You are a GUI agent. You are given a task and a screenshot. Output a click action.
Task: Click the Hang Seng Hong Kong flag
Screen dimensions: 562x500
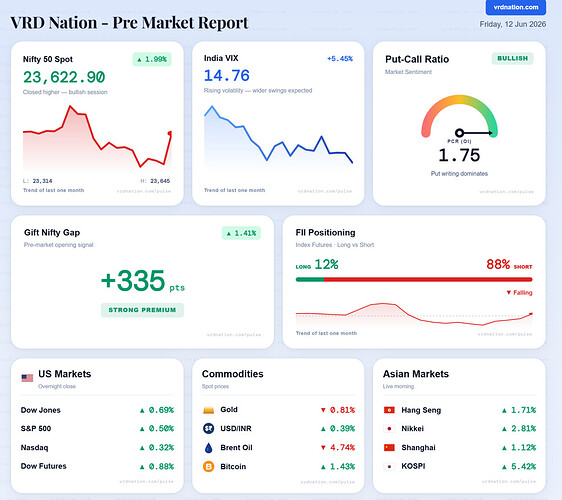click(389, 410)
